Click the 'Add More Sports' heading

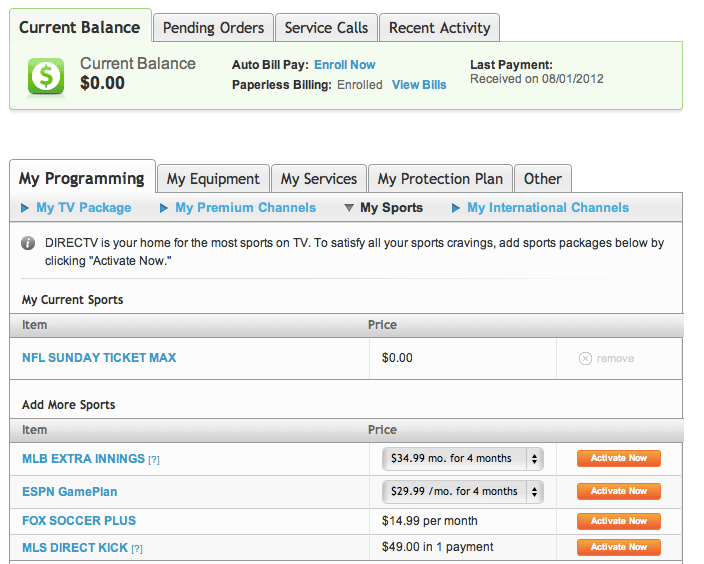click(x=69, y=405)
